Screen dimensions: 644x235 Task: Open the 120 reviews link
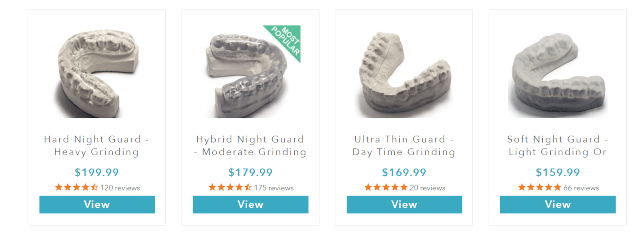(120, 188)
